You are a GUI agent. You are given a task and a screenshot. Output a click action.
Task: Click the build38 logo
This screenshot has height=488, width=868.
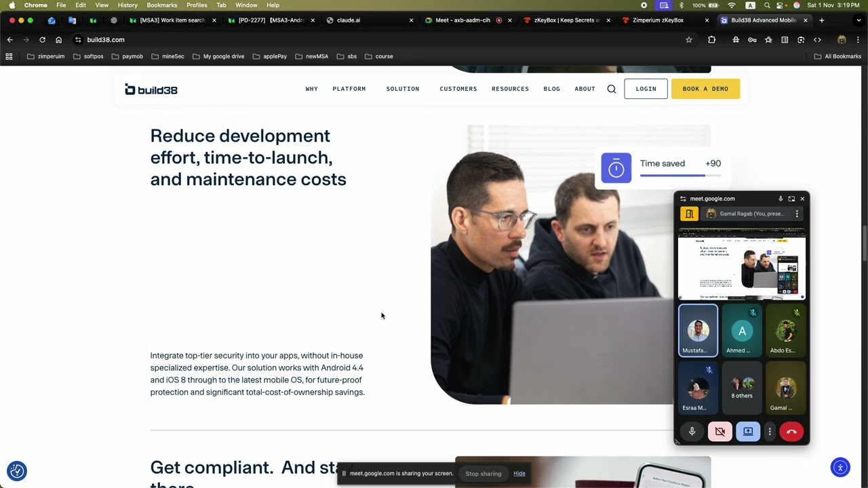151,89
